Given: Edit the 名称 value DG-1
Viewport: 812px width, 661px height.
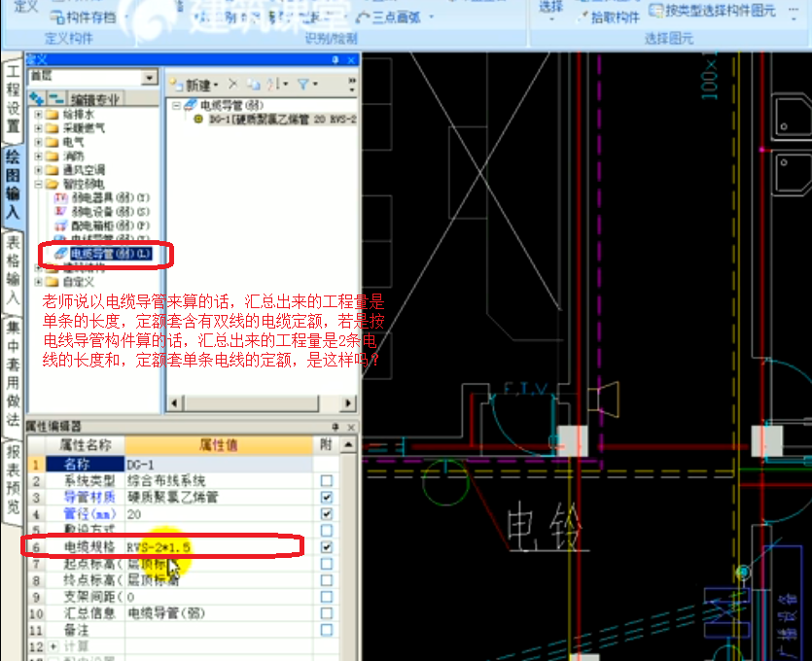Looking at the screenshot, I should (x=219, y=465).
